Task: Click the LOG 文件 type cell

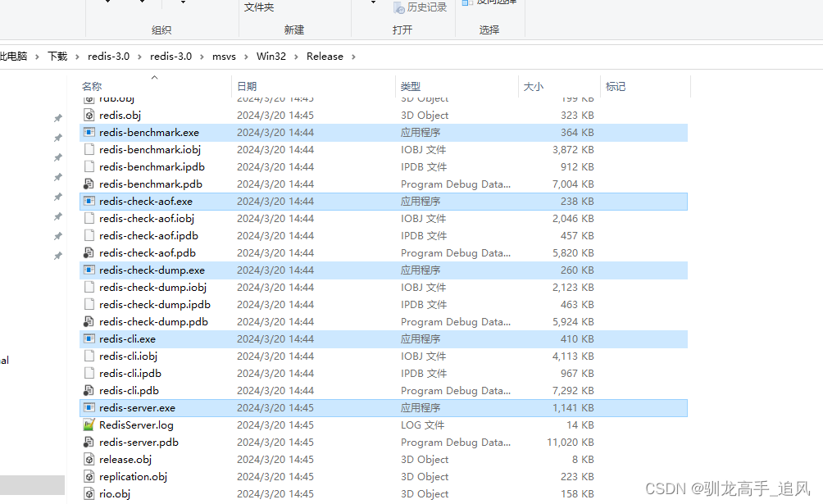Action: coord(422,425)
